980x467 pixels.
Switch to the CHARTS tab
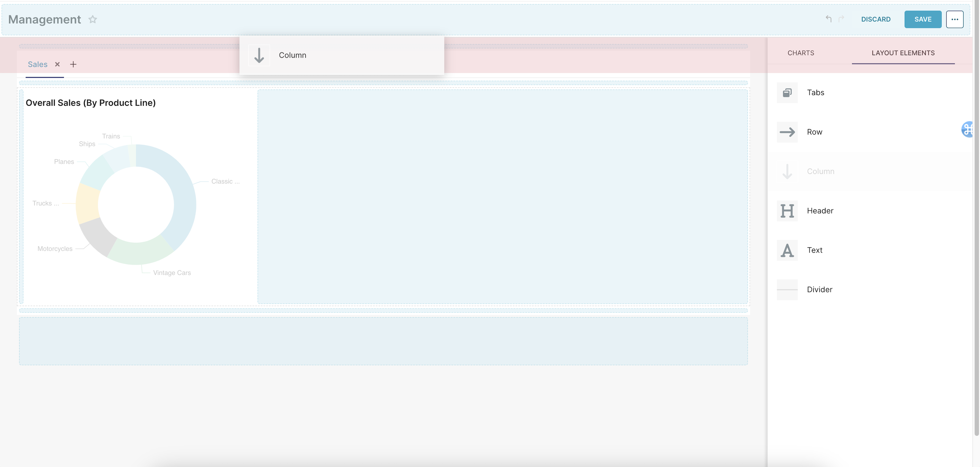(x=801, y=53)
